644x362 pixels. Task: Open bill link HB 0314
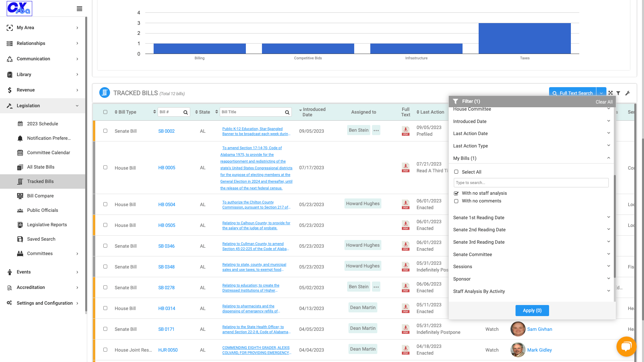(x=167, y=308)
